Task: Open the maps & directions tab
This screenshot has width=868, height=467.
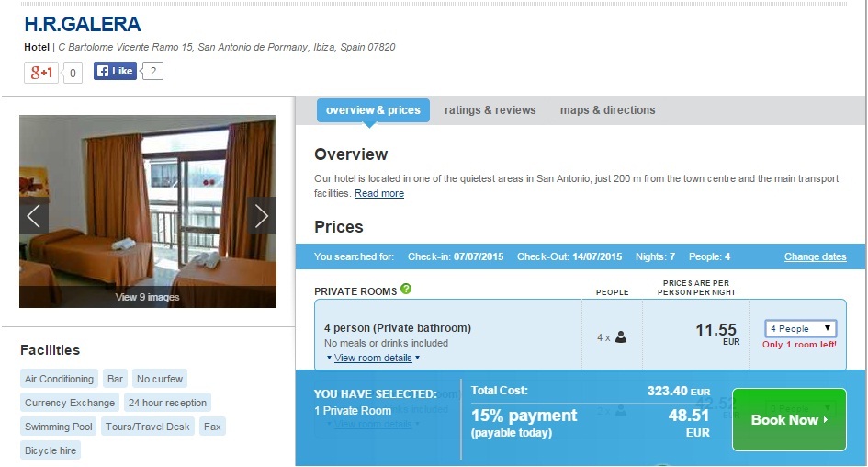Action: click(x=607, y=110)
